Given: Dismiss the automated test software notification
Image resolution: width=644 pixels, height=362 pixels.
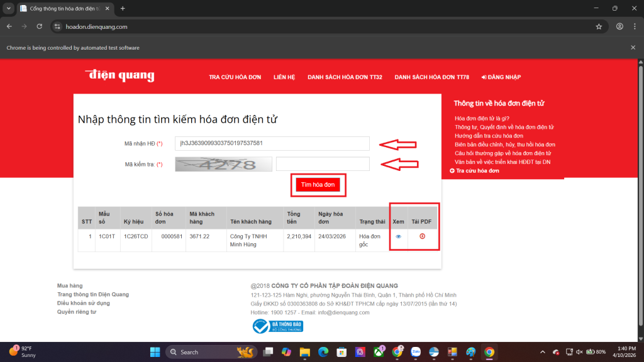Looking at the screenshot, I should (633, 48).
